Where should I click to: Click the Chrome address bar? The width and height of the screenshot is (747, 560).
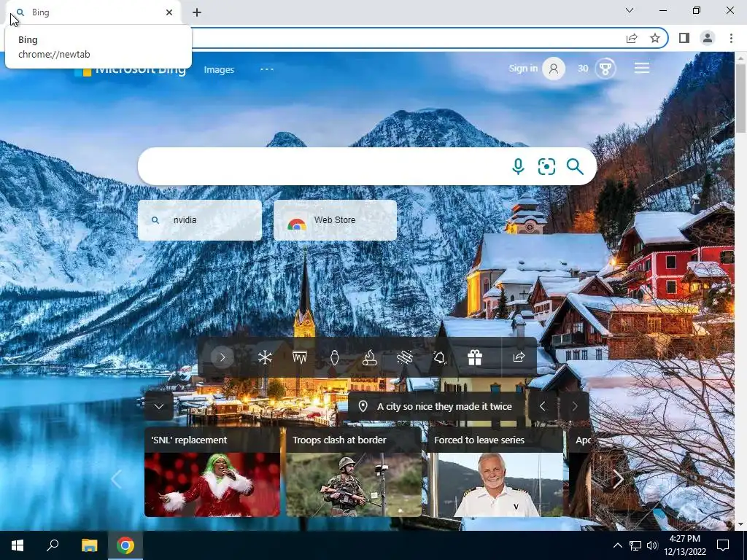(405, 38)
